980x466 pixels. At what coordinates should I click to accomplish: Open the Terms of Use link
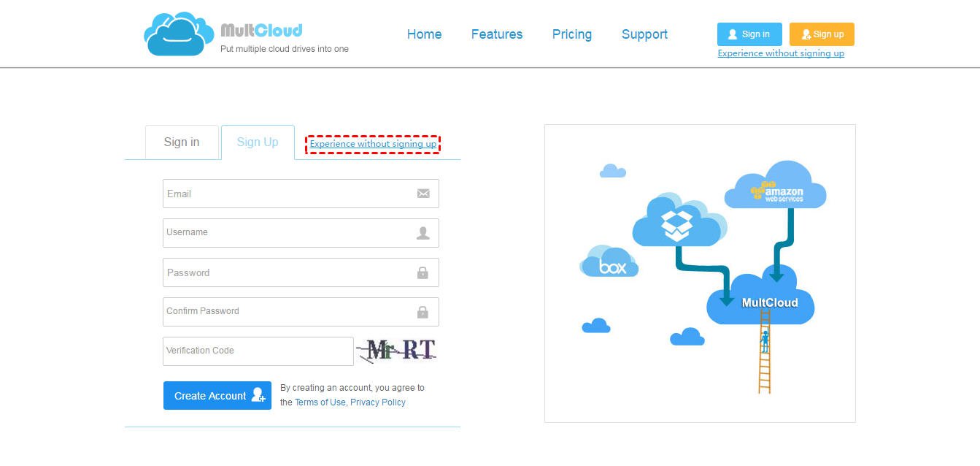320,402
